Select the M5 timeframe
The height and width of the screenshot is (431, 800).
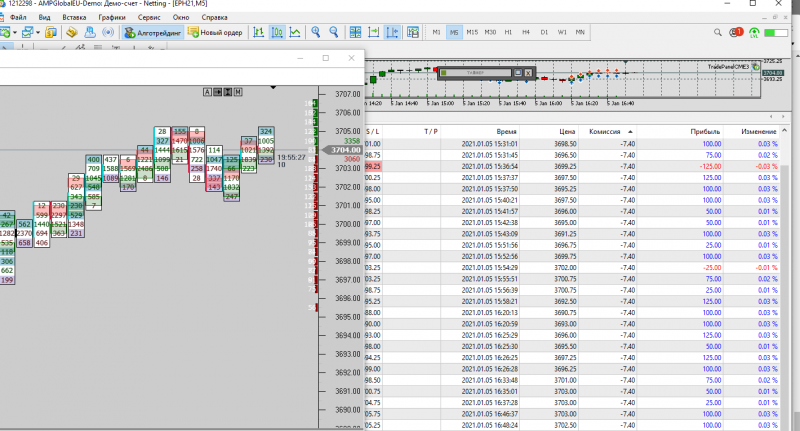point(454,32)
